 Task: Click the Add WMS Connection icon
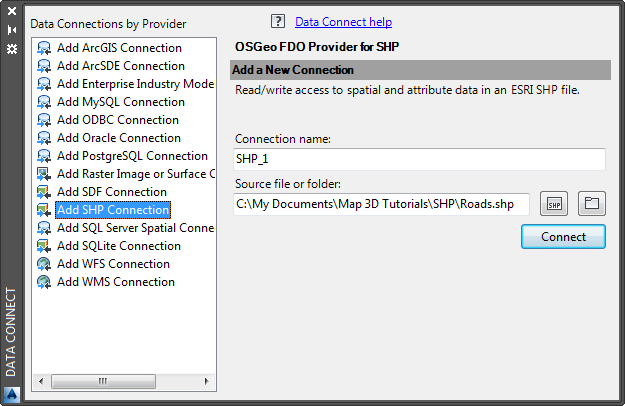44,282
